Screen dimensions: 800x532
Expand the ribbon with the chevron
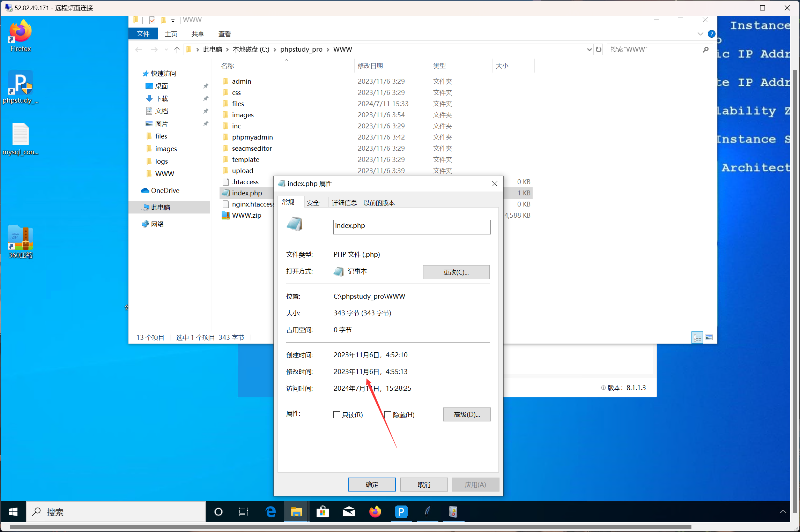tap(700, 34)
